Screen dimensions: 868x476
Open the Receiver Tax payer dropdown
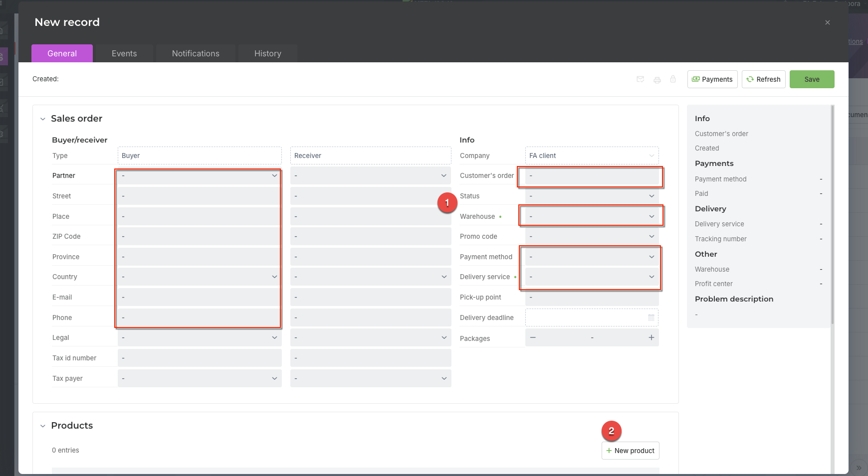pos(371,378)
